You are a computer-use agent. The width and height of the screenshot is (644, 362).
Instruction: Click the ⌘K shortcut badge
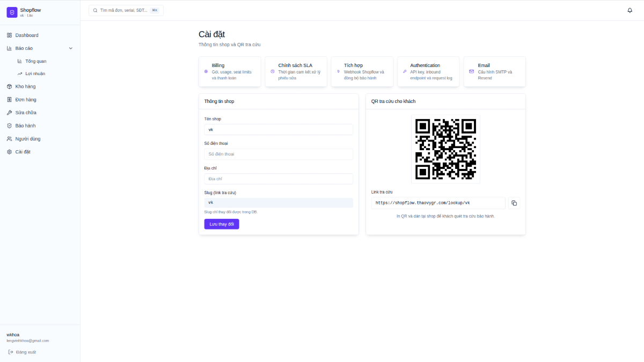(x=155, y=10)
